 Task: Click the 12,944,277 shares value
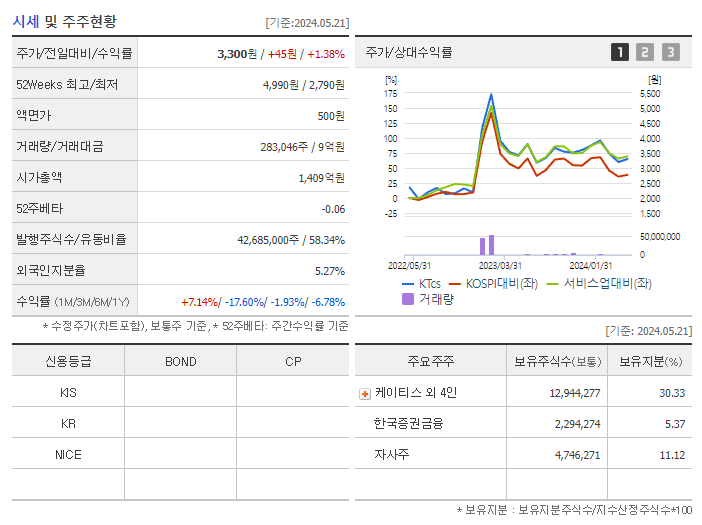575,393
